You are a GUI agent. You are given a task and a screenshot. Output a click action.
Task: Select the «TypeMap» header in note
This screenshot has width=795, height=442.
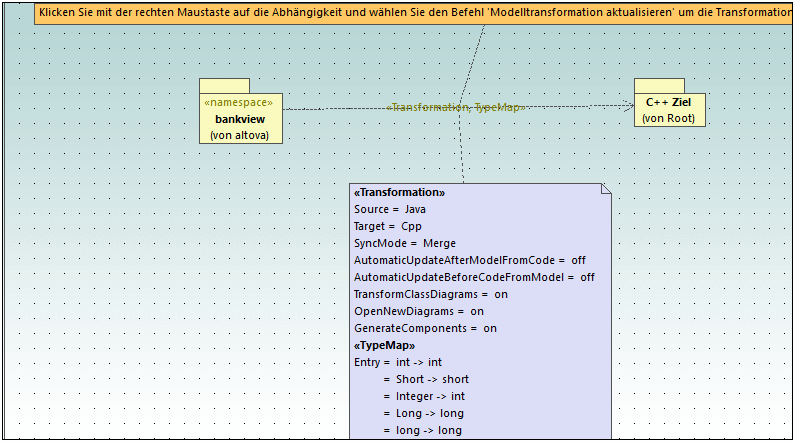click(384, 345)
